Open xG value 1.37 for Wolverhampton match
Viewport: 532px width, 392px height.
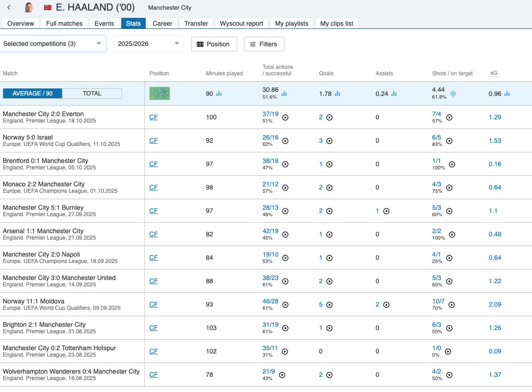point(495,375)
